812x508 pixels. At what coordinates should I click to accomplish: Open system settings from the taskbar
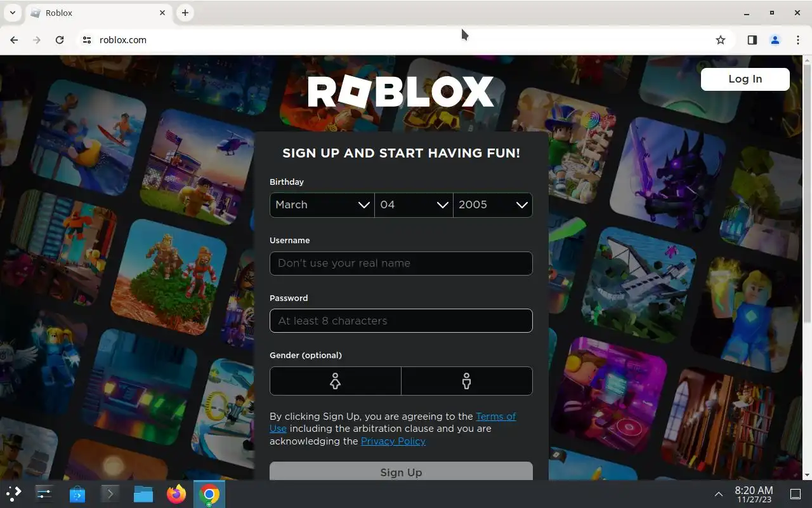click(x=44, y=493)
